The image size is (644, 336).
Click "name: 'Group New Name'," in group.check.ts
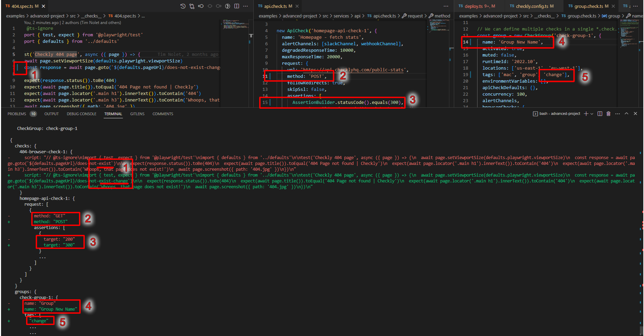pyautogui.click(x=513, y=42)
